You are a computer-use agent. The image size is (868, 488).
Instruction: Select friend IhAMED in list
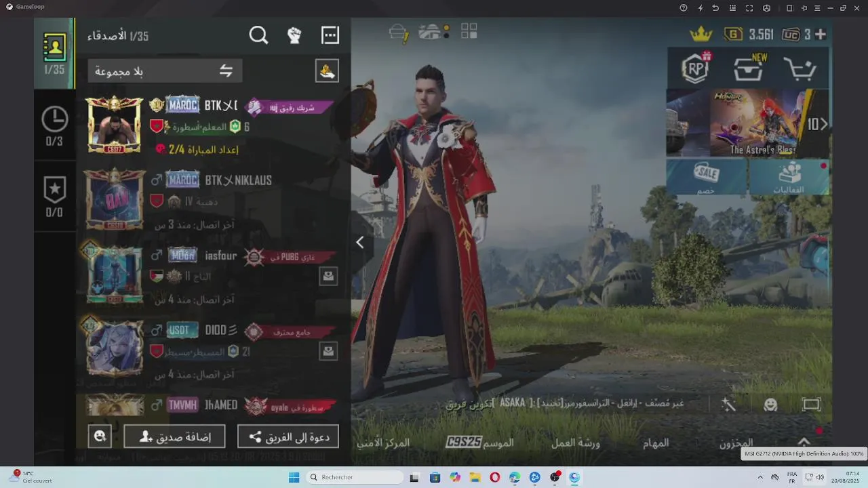pos(214,405)
